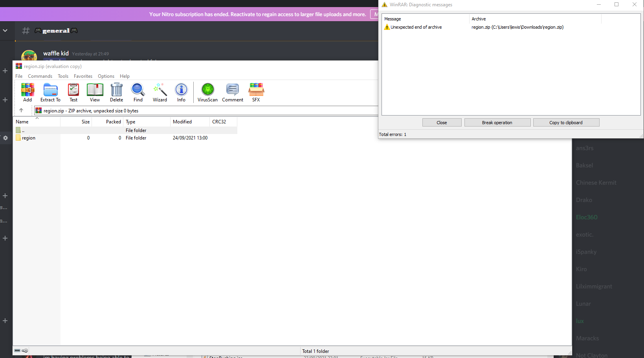Select member Maracks
Viewport: 644px width, 358px height.
587,338
